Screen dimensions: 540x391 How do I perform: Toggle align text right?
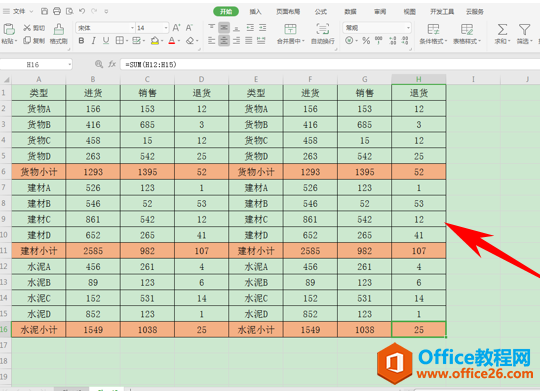point(237,41)
